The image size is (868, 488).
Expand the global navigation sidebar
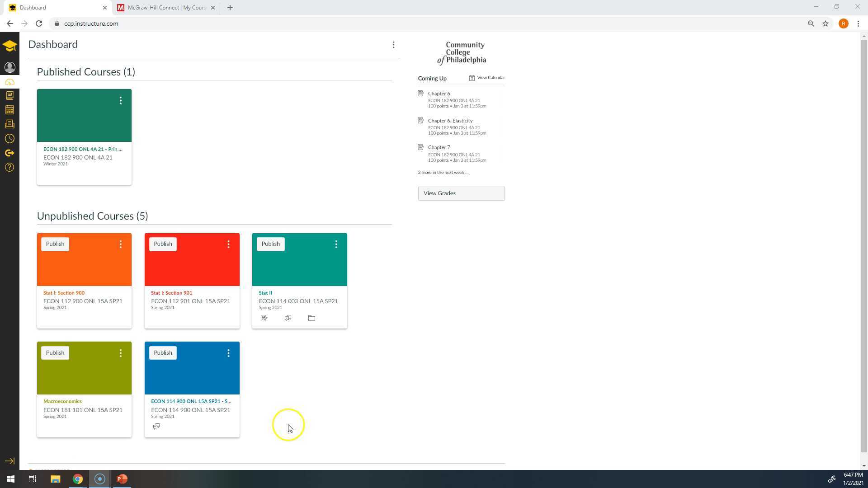click(x=9, y=461)
